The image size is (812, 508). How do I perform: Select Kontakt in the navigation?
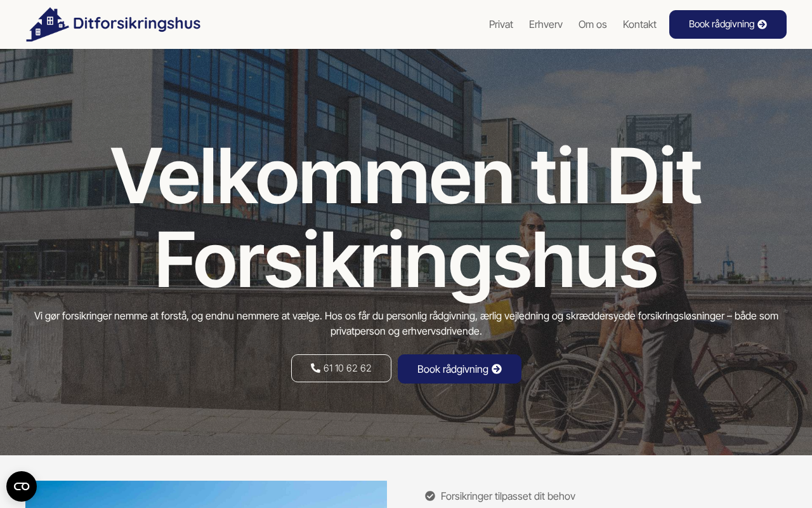pos(639,24)
